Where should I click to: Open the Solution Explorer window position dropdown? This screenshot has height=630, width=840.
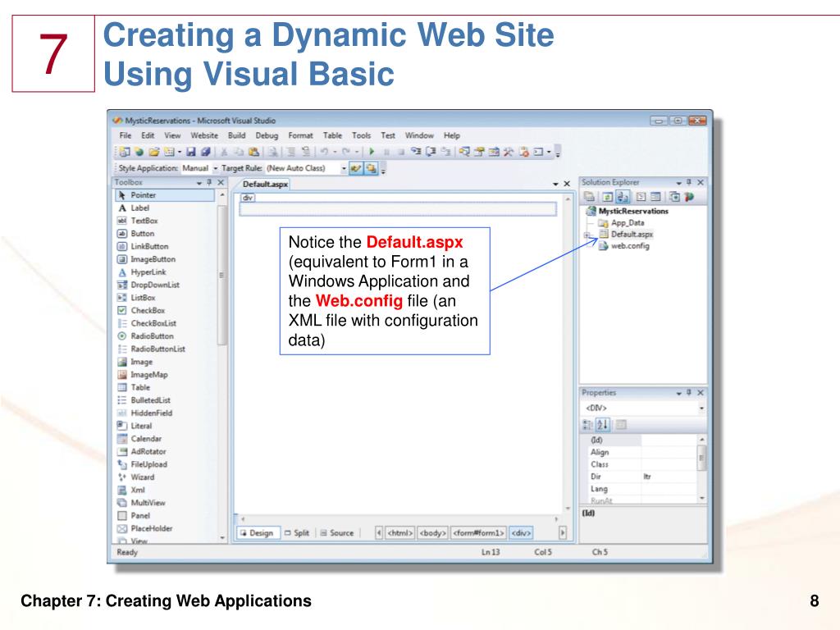click(678, 183)
